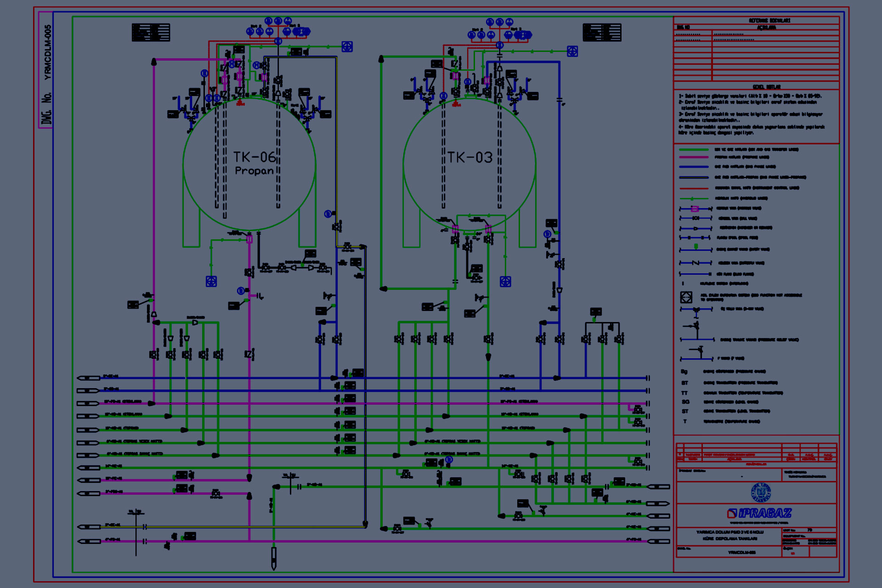Click the vertical DWG. No. label

46,108
